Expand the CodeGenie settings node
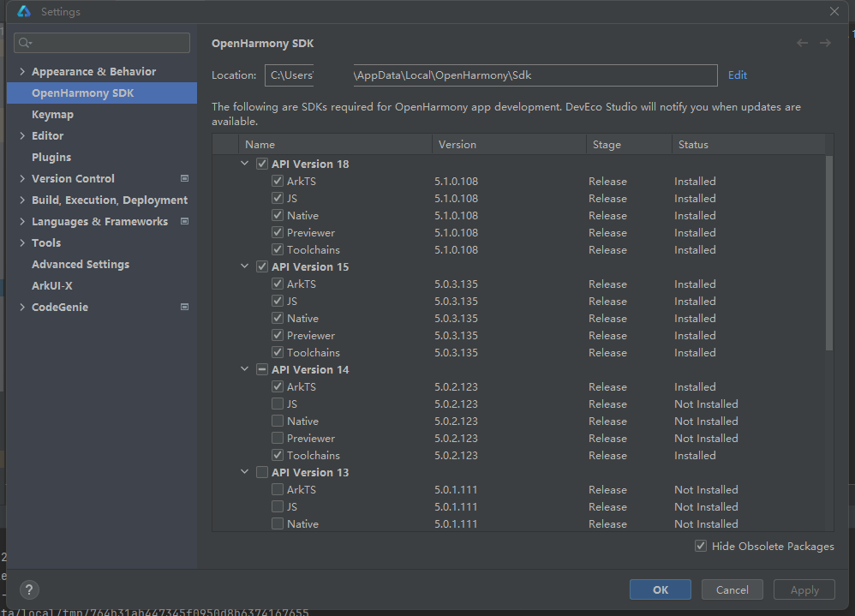The height and width of the screenshot is (616, 855). pyautogui.click(x=22, y=307)
